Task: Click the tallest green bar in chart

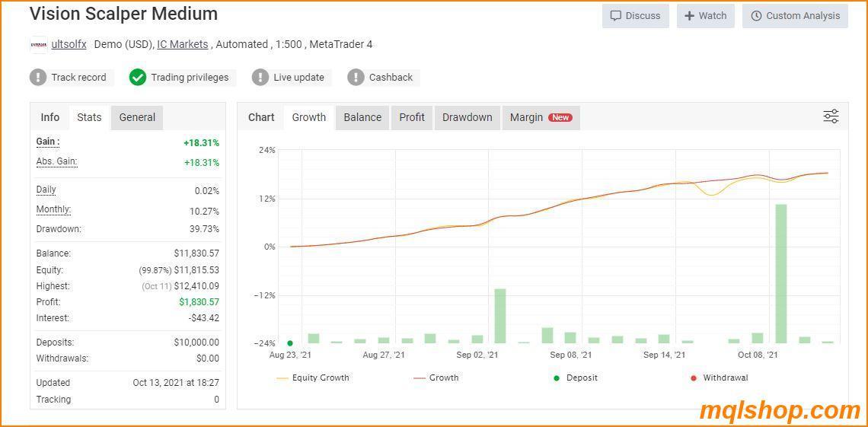Action: tap(780, 273)
